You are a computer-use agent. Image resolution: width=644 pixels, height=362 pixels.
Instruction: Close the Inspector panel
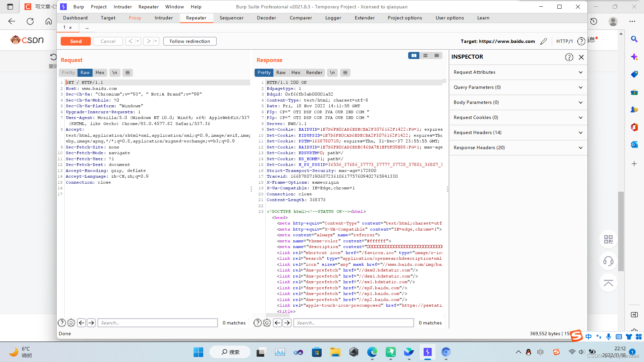click(x=581, y=57)
